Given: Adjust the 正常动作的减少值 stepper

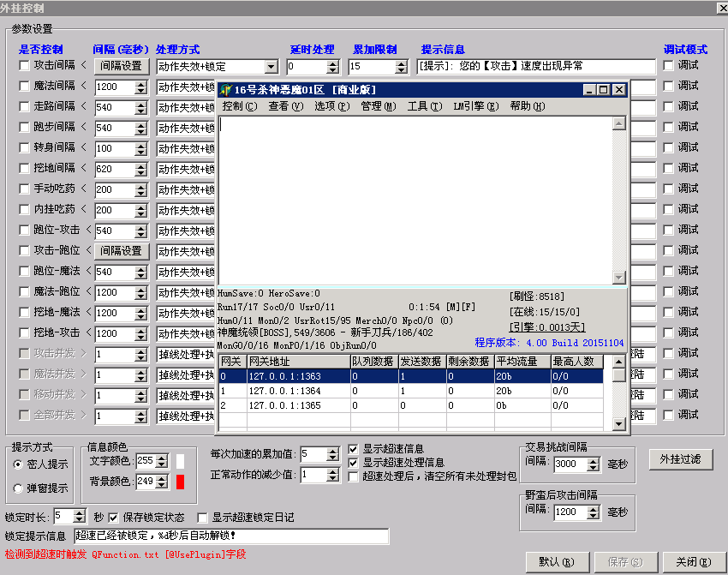Looking at the screenshot, I should pyautogui.click(x=332, y=475).
